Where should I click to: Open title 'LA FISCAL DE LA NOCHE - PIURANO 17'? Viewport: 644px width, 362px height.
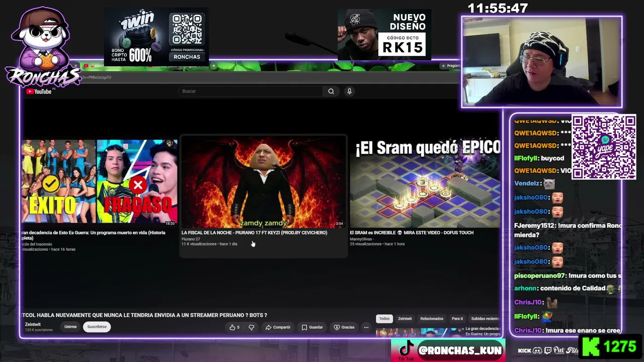tap(254, 233)
